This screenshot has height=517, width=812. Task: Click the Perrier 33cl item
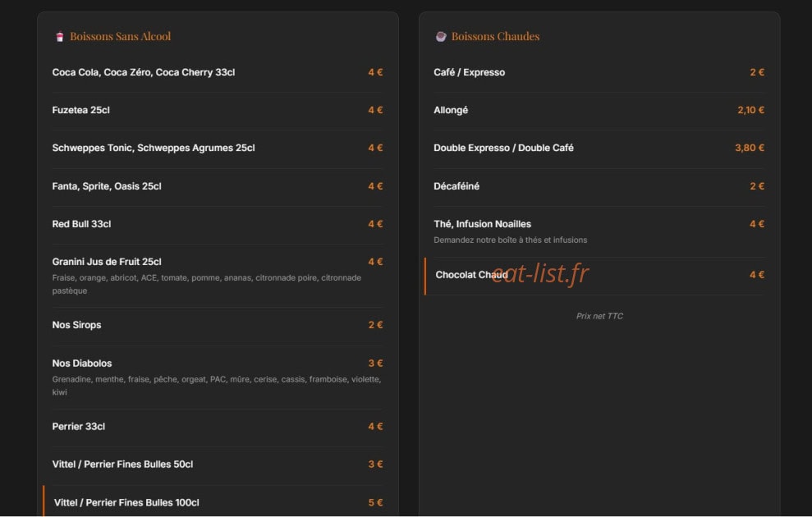(x=218, y=427)
